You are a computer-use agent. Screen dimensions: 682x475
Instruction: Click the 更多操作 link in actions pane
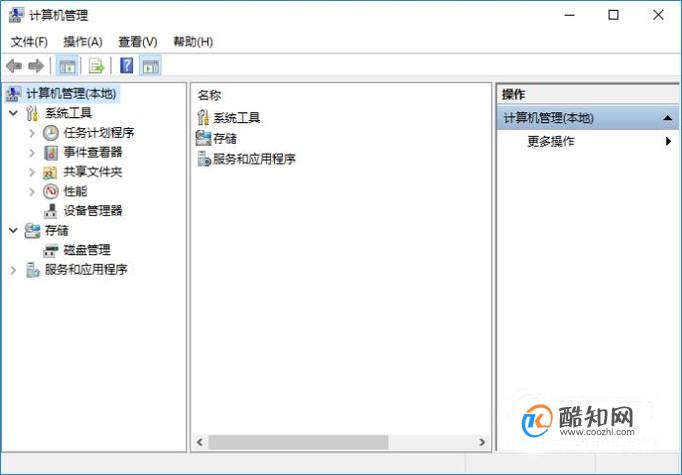tap(551, 141)
